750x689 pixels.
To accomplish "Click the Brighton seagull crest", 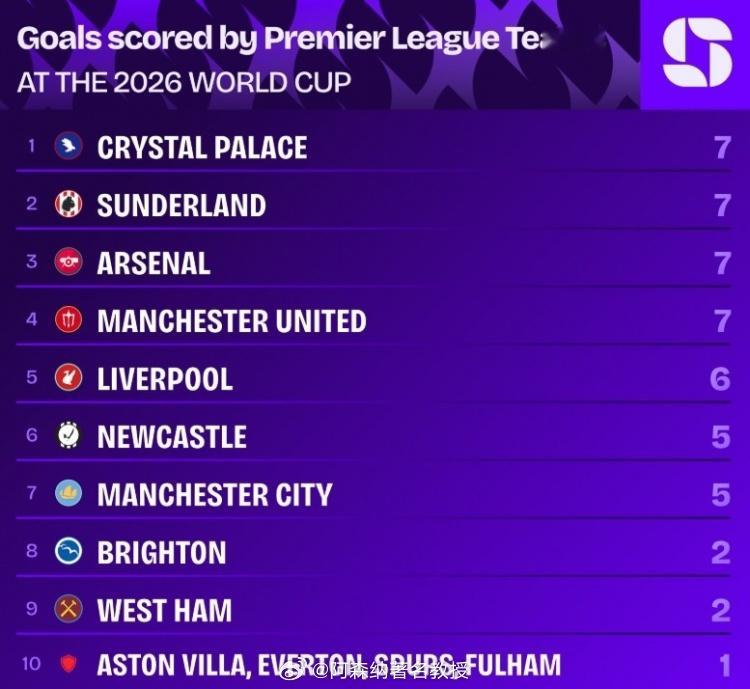I will pos(68,551).
